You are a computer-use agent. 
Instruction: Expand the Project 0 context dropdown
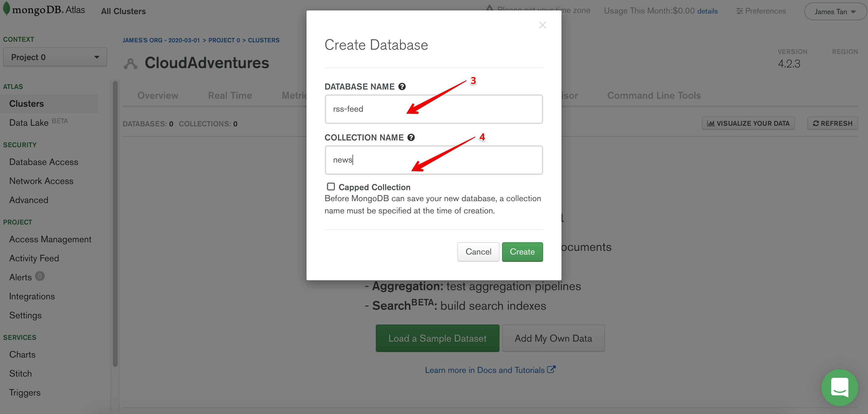click(55, 57)
